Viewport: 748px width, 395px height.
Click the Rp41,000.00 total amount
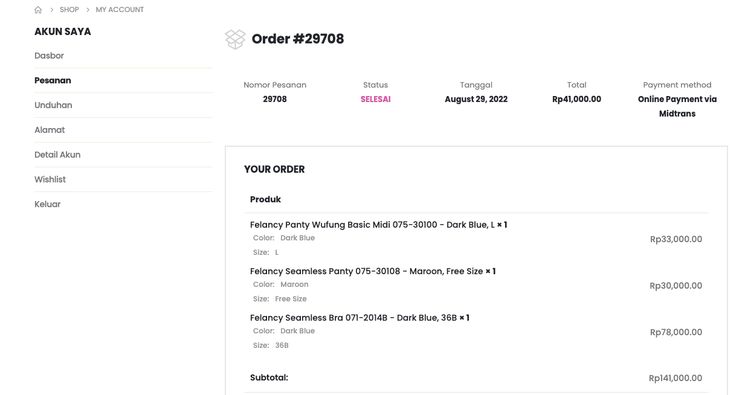tap(577, 99)
